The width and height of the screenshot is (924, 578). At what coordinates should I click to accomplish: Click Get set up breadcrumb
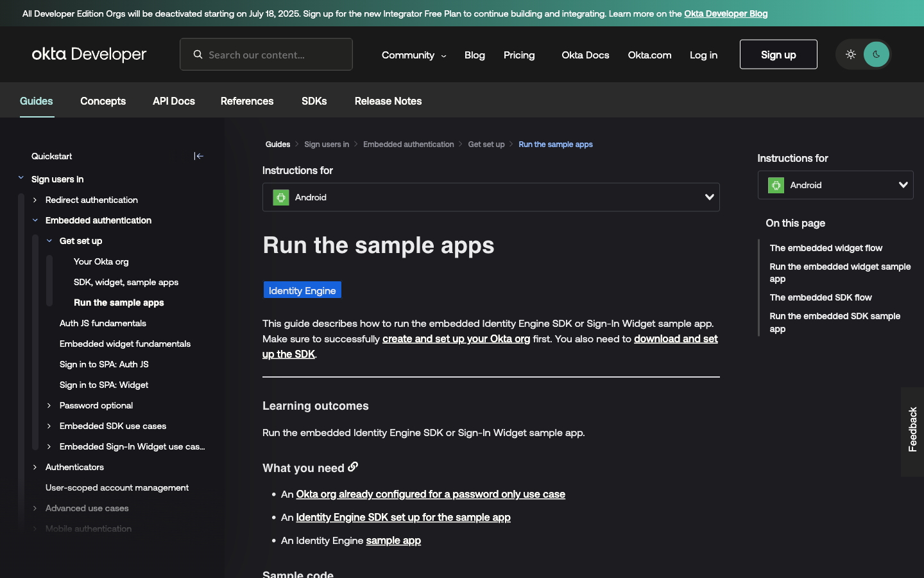point(486,144)
